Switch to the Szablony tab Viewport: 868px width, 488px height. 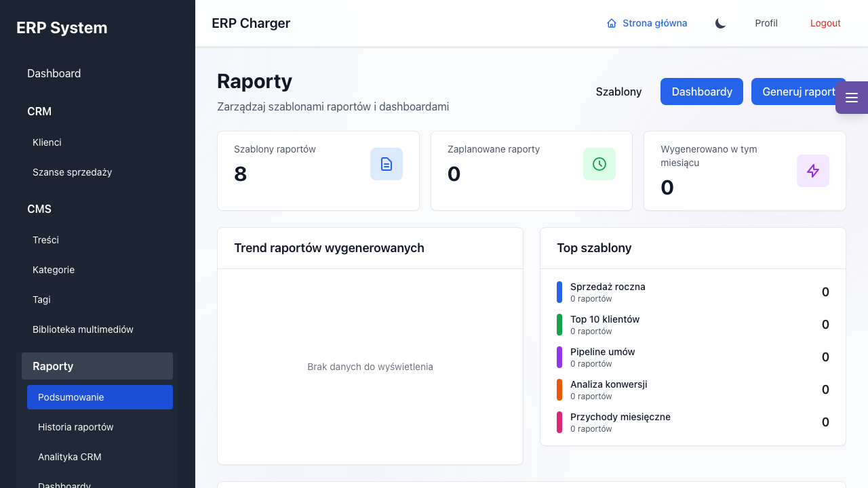pos(618,91)
